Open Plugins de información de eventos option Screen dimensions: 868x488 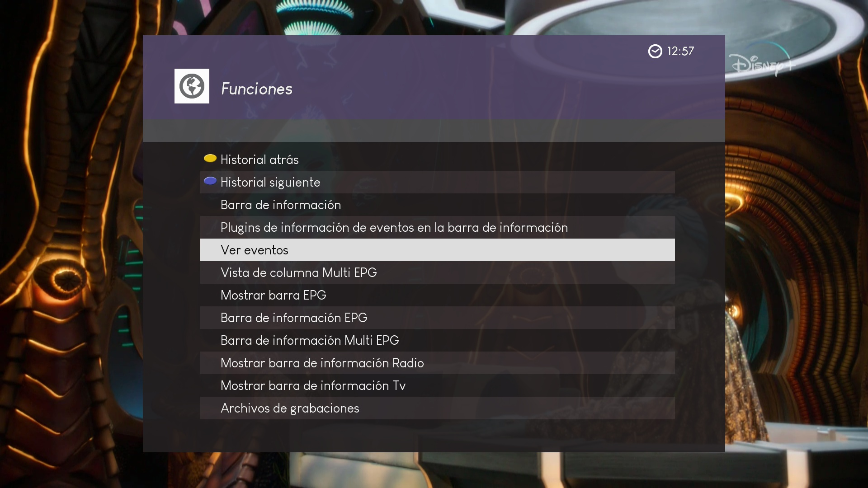click(x=438, y=227)
